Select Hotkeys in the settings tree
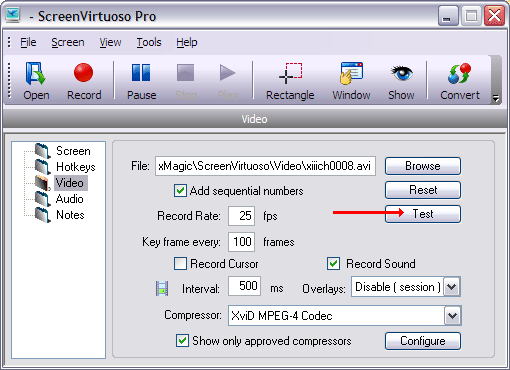This screenshot has width=510, height=370. point(76,167)
